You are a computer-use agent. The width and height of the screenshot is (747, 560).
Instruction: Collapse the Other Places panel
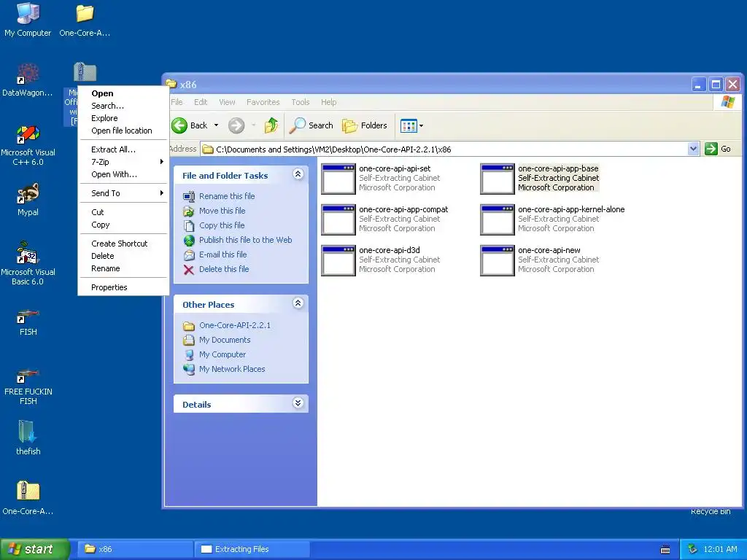298,303
